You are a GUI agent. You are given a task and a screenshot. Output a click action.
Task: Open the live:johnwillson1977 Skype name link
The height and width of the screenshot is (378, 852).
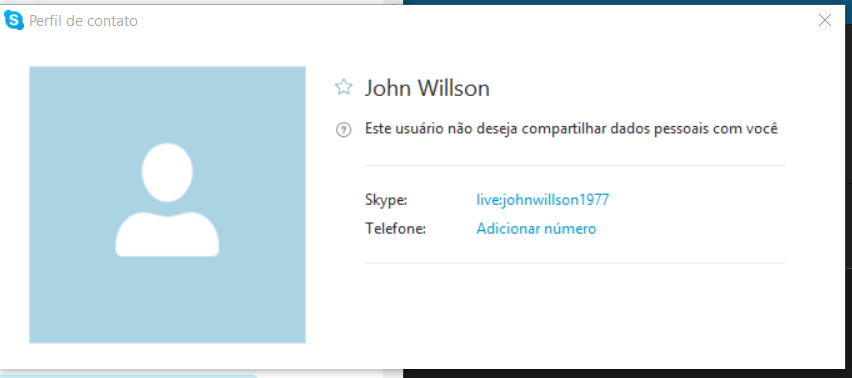(542, 200)
